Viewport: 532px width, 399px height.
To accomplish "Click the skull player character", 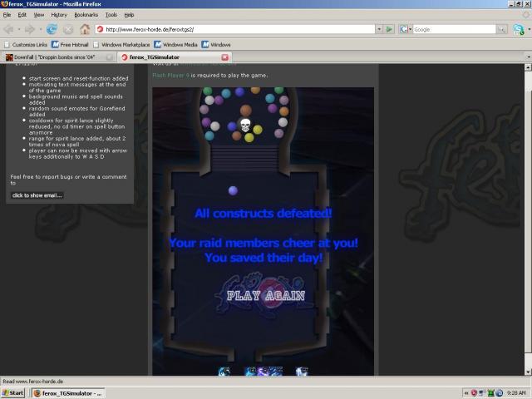I will (x=245, y=125).
